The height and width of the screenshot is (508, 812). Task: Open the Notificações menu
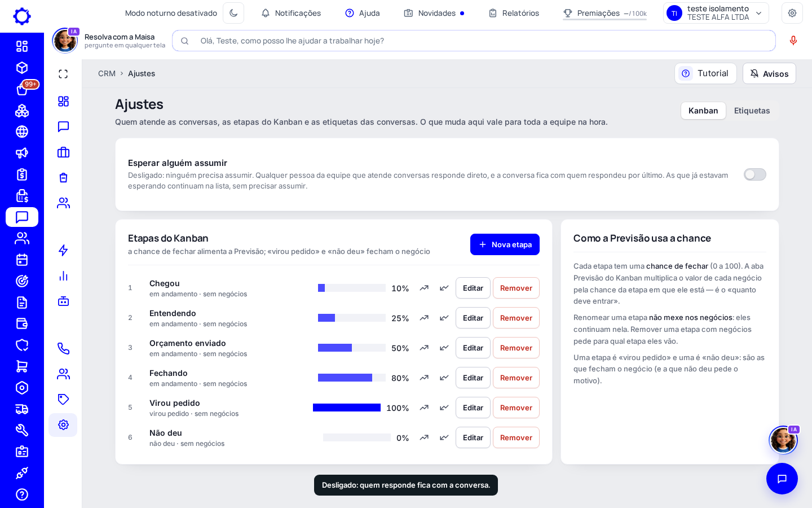coord(291,13)
